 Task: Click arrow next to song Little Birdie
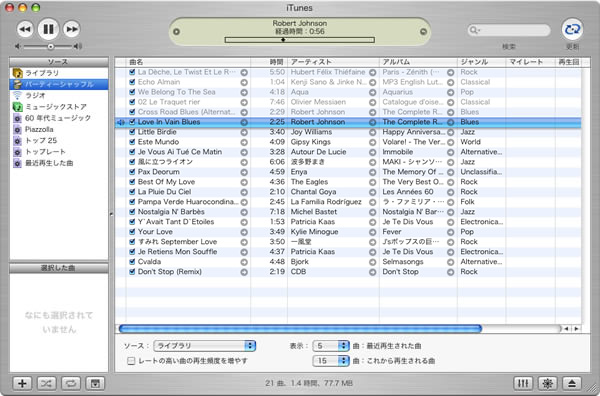(244, 132)
